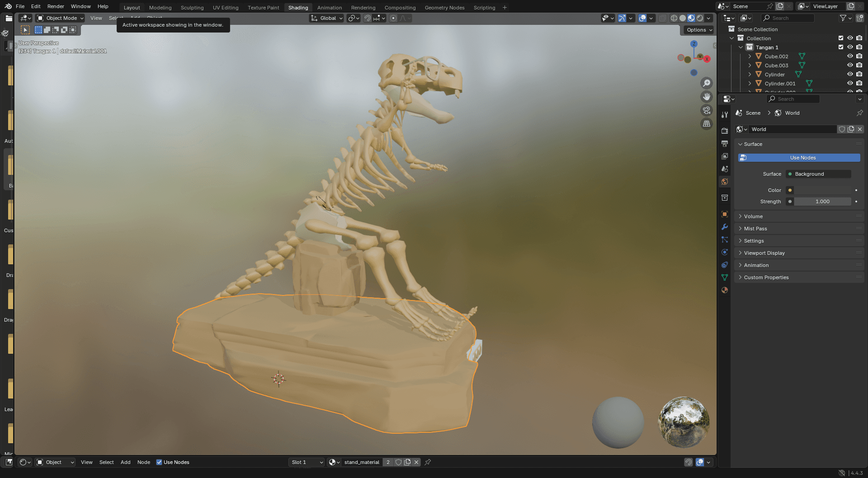This screenshot has width=868, height=478.
Task: Toggle Collection exclude checkbox in outliner
Action: click(x=841, y=38)
